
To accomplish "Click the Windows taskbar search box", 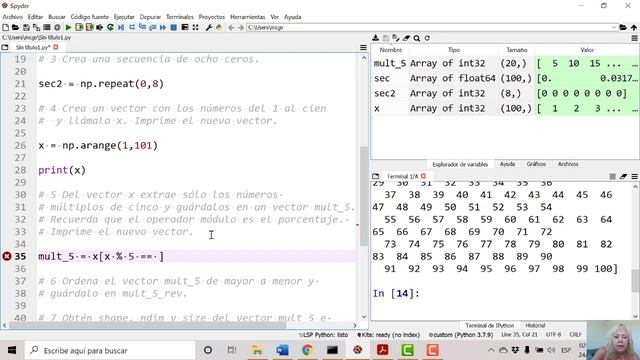I will (110, 350).
